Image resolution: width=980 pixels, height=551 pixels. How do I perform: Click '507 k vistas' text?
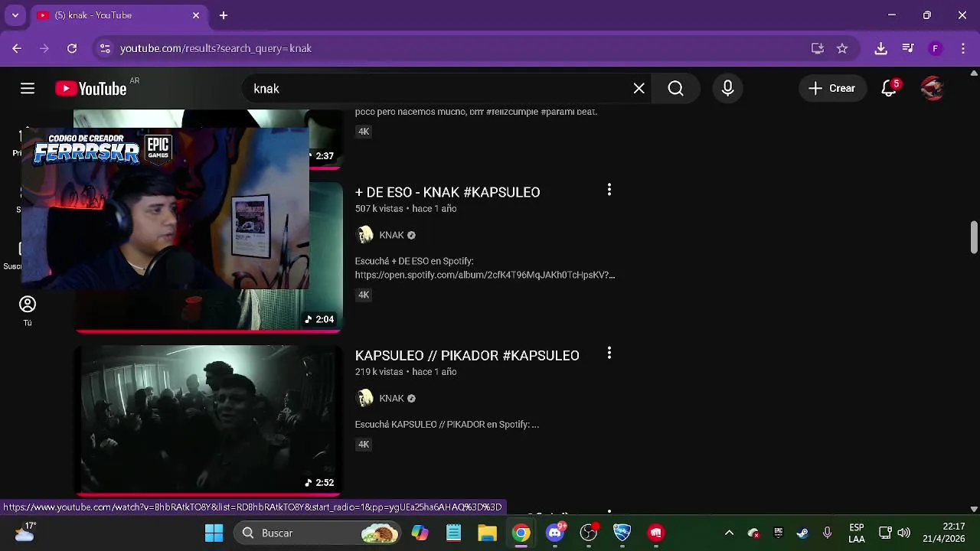coord(379,209)
